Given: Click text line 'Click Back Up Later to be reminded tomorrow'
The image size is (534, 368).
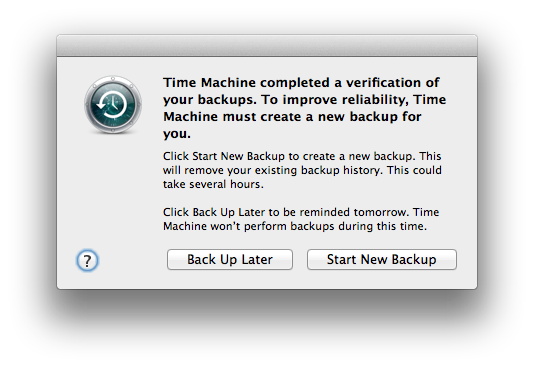Looking at the screenshot, I should coord(285,212).
